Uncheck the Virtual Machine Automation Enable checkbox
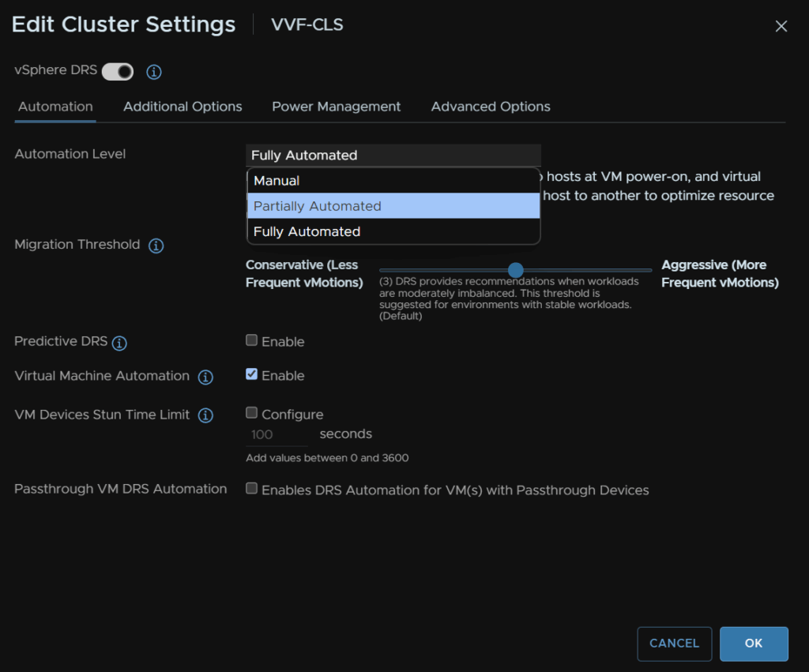The image size is (809, 672). pyautogui.click(x=251, y=374)
